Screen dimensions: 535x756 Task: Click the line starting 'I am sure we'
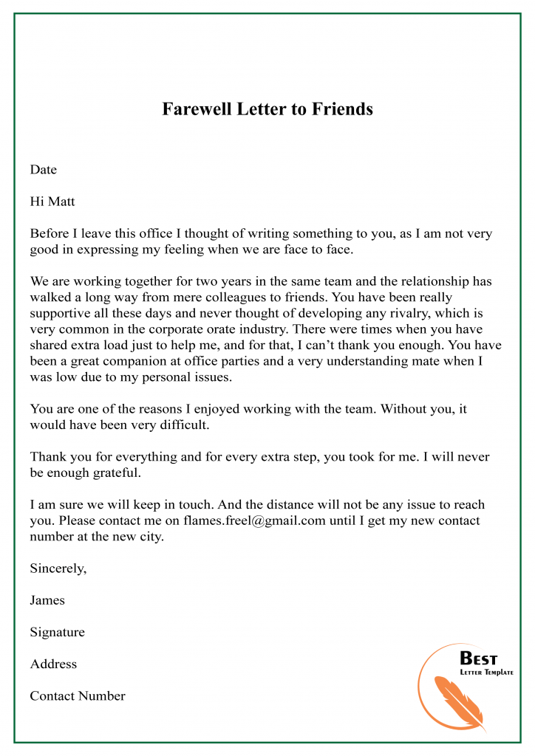(257, 505)
